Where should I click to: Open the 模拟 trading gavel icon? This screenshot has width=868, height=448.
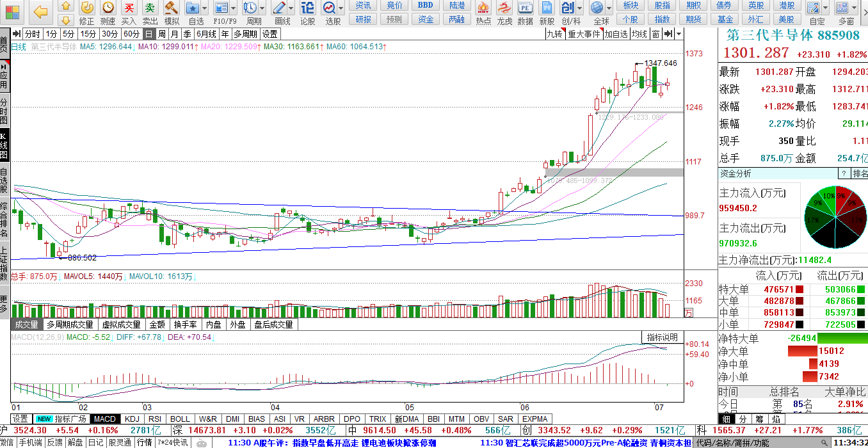[172, 8]
